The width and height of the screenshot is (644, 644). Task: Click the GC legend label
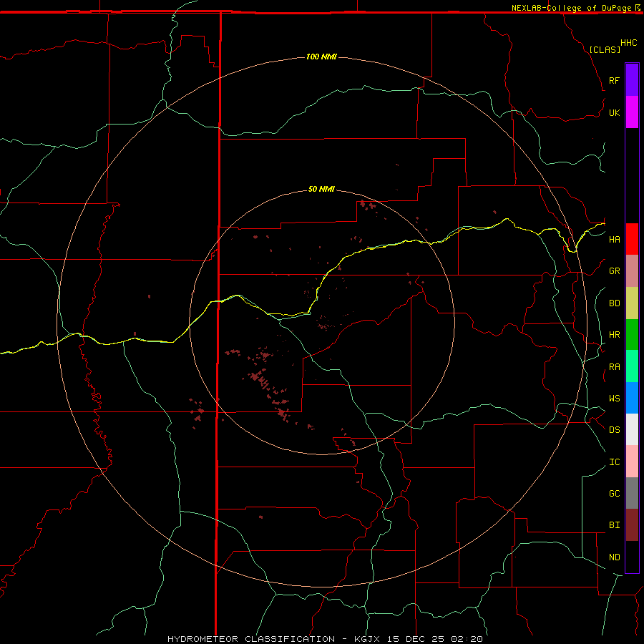[x=614, y=493]
